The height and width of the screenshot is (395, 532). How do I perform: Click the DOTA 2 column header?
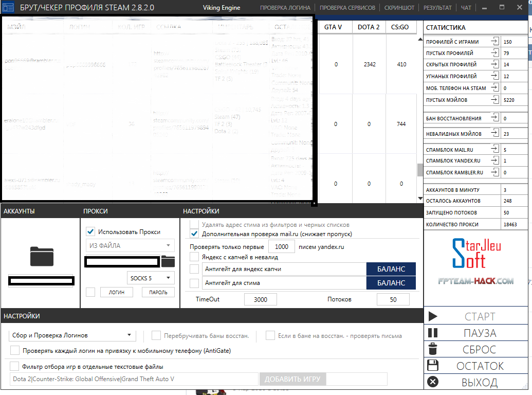click(x=369, y=27)
